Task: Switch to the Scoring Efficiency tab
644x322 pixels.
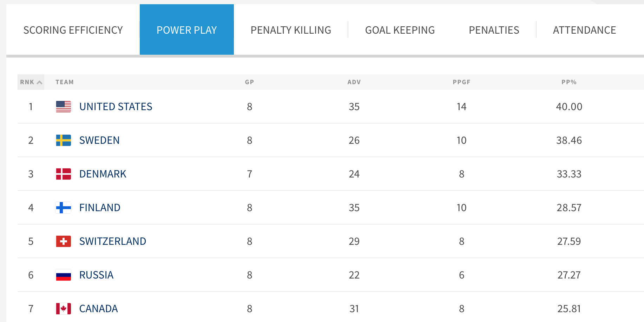Action: [x=73, y=30]
